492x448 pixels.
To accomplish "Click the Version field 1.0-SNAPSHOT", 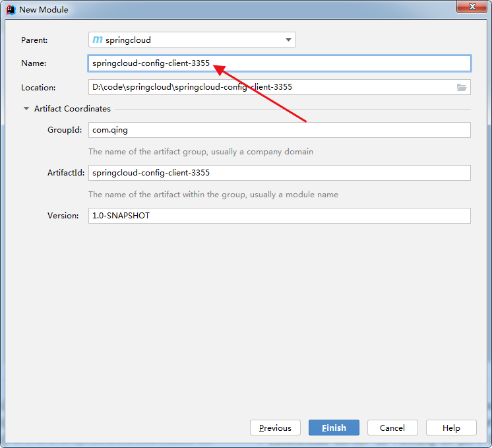I will [280, 216].
